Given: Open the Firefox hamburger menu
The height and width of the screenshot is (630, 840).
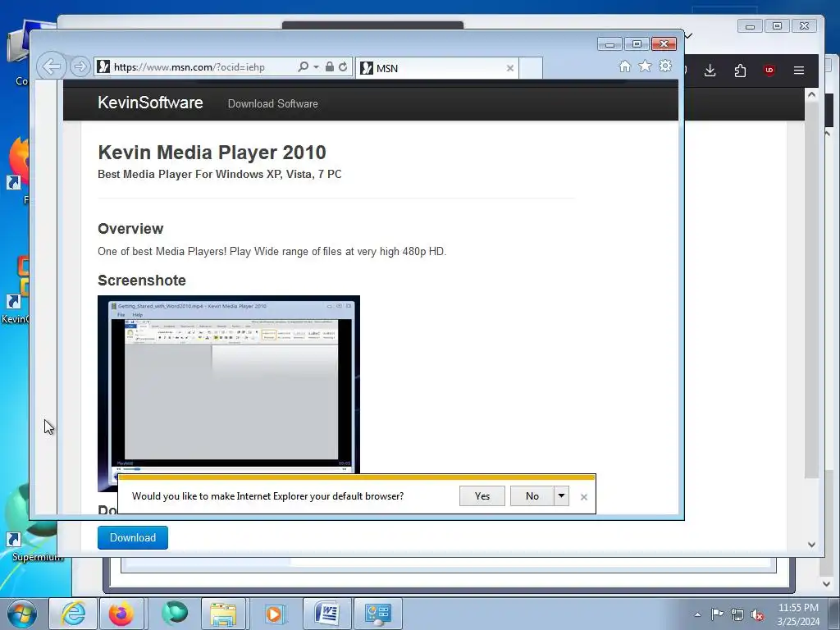Looking at the screenshot, I should click(799, 71).
